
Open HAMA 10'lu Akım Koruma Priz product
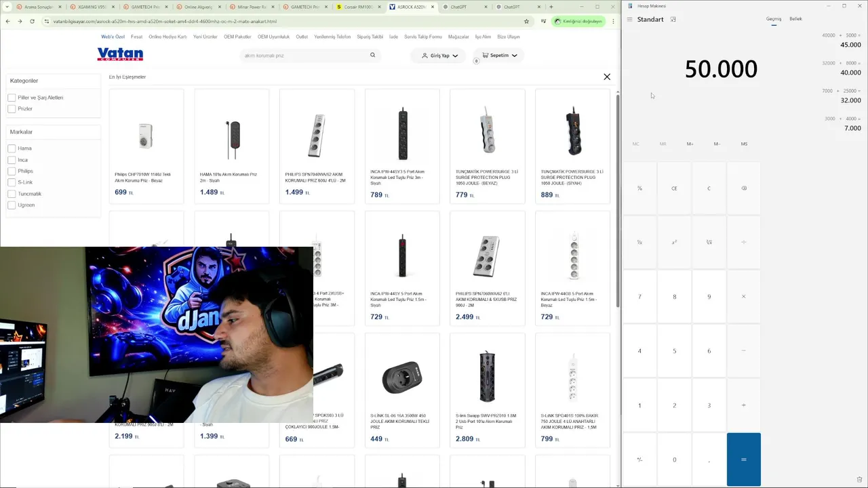coord(231,146)
